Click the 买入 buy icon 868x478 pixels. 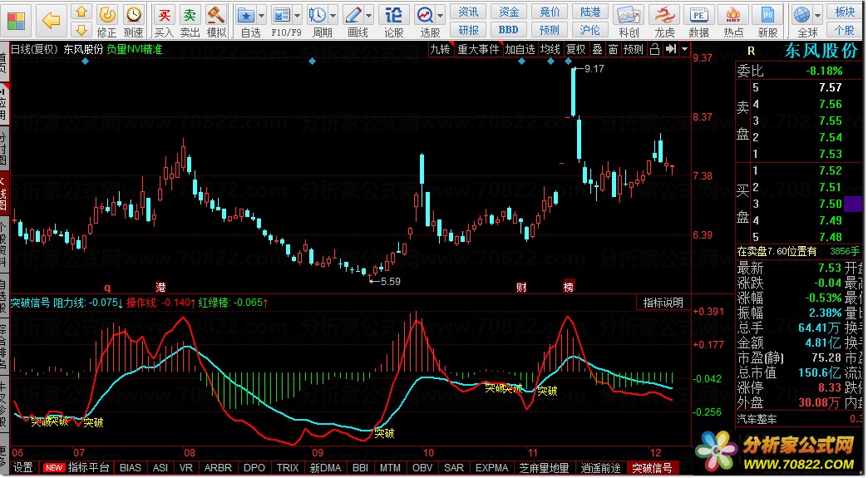tap(164, 15)
